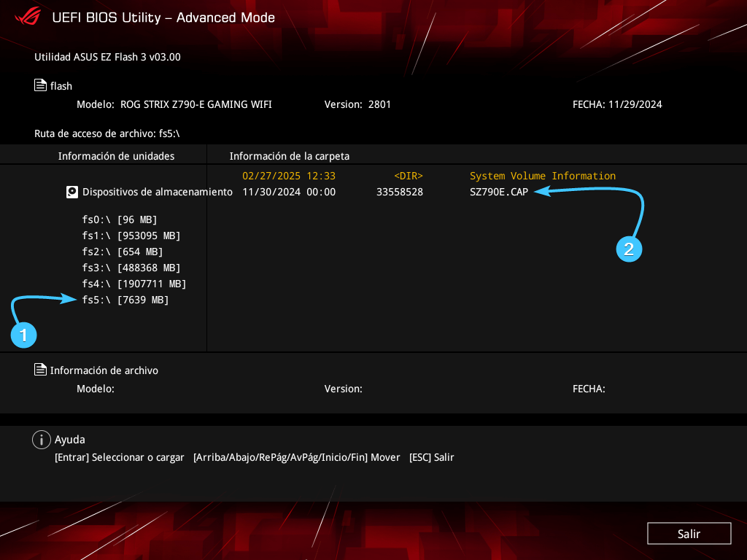This screenshot has height=560, width=747.
Task: Select drive fs5:\ [7639 MB]
Action: click(x=125, y=300)
